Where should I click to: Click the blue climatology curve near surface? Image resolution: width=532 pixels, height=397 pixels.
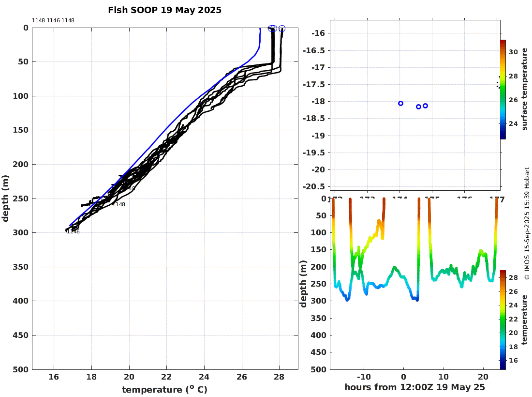click(x=260, y=37)
